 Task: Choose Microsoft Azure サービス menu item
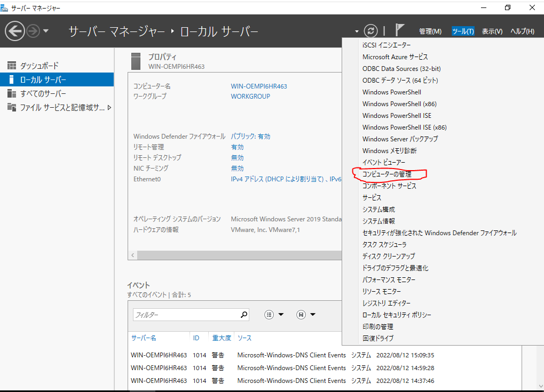pos(395,57)
